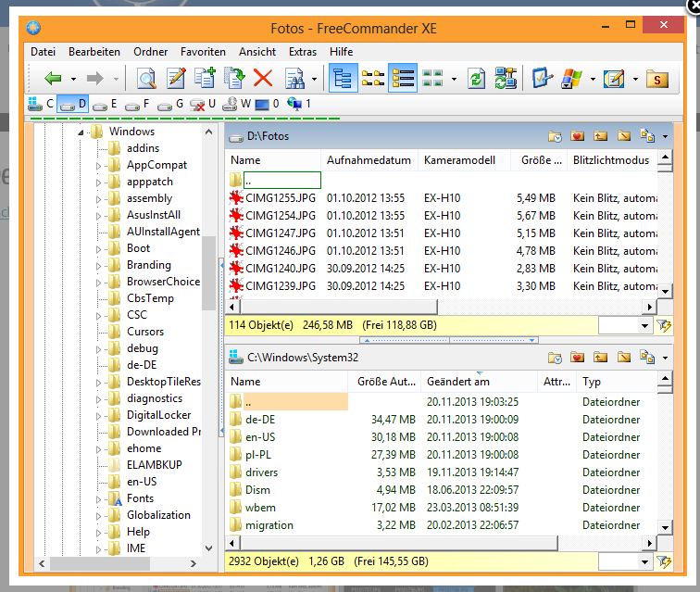Click upper panel horizontal scrollbar
The width and height of the screenshot is (700, 592).
pos(339,307)
